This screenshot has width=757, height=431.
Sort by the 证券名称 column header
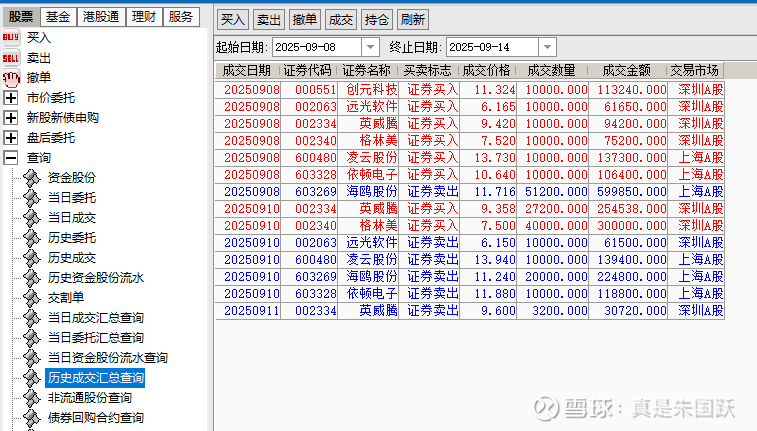[x=367, y=71]
